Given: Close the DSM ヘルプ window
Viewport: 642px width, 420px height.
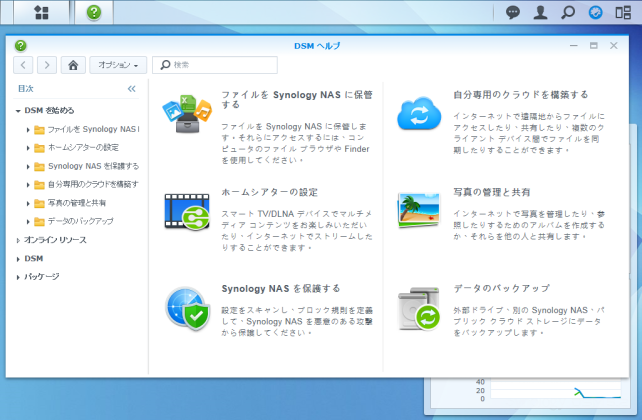Looking at the screenshot, I should click(613, 45).
